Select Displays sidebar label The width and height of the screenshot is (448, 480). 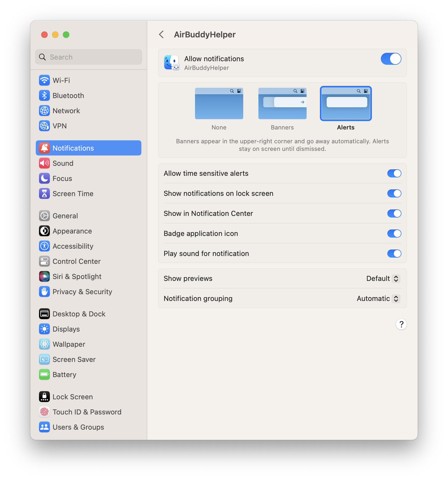tap(66, 329)
